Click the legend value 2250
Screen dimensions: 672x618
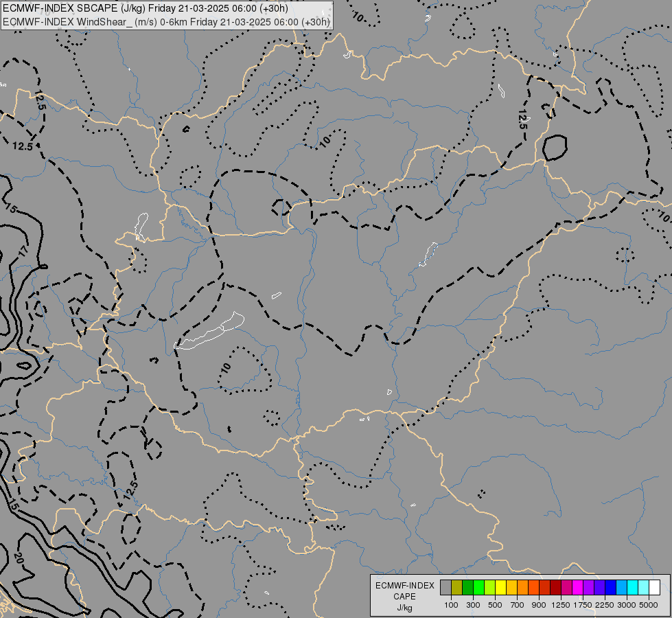[605, 605]
